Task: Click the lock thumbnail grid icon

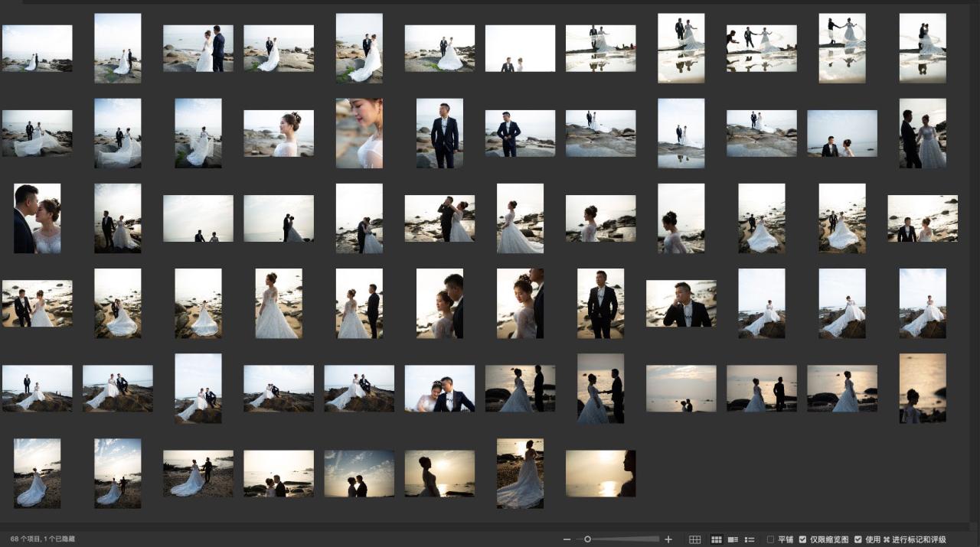Action: point(694,539)
